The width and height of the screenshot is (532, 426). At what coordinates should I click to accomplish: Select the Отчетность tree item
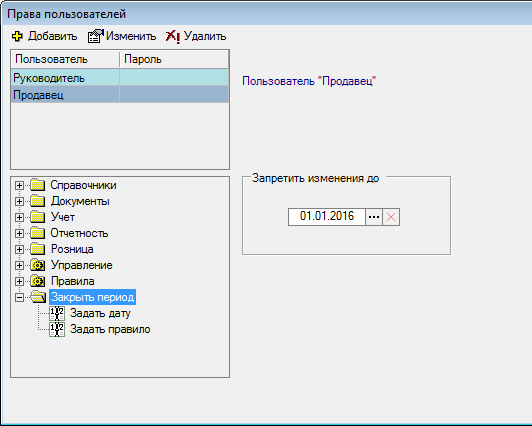(x=79, y=233)
